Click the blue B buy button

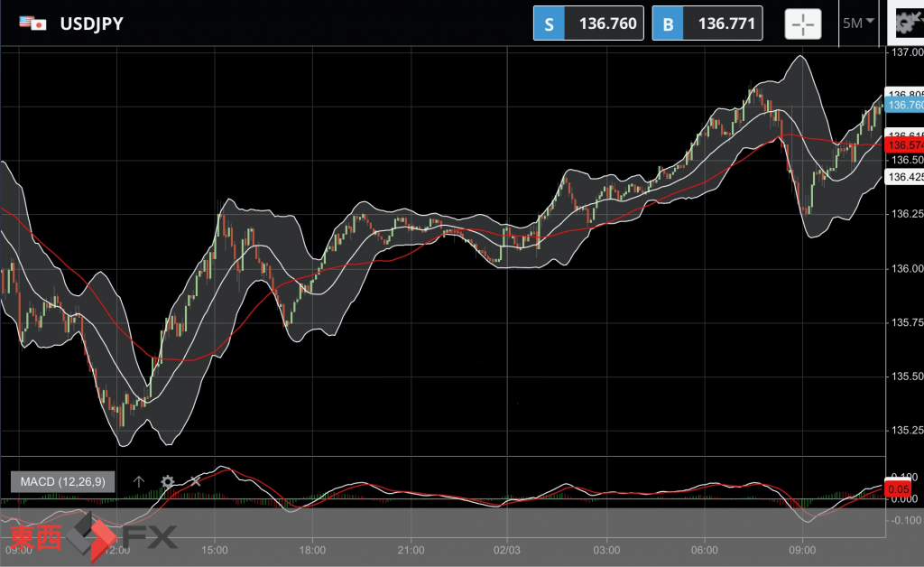668,23
